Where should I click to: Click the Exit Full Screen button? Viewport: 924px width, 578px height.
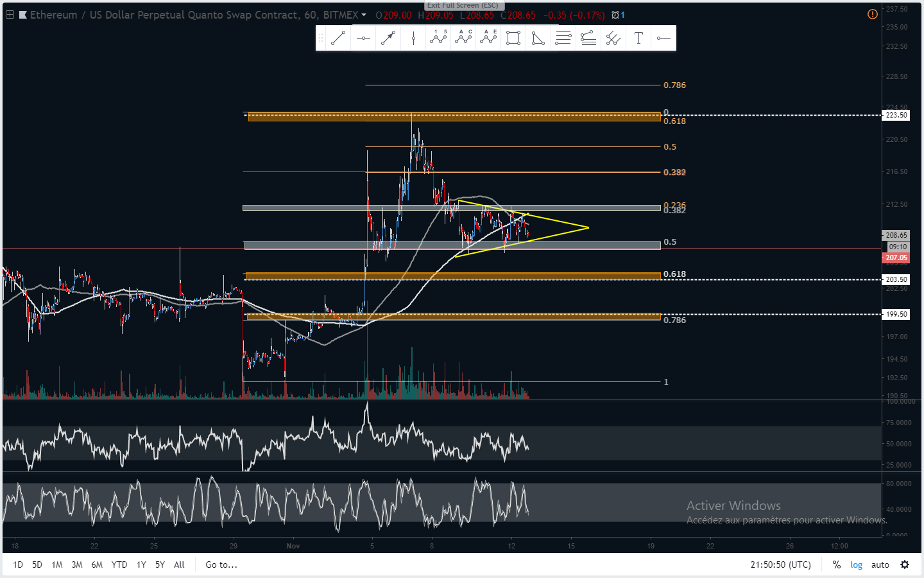pyautogui.click(x=462, y=5)
